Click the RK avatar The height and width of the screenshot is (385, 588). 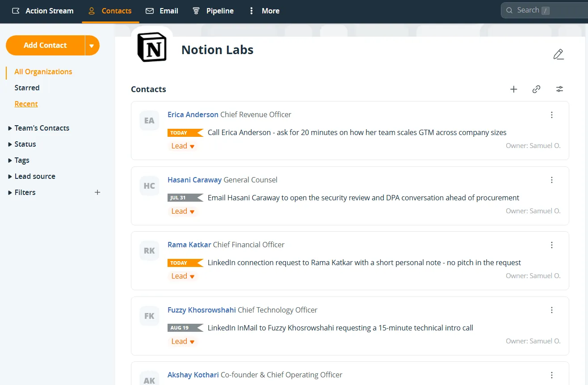[149, 250]
